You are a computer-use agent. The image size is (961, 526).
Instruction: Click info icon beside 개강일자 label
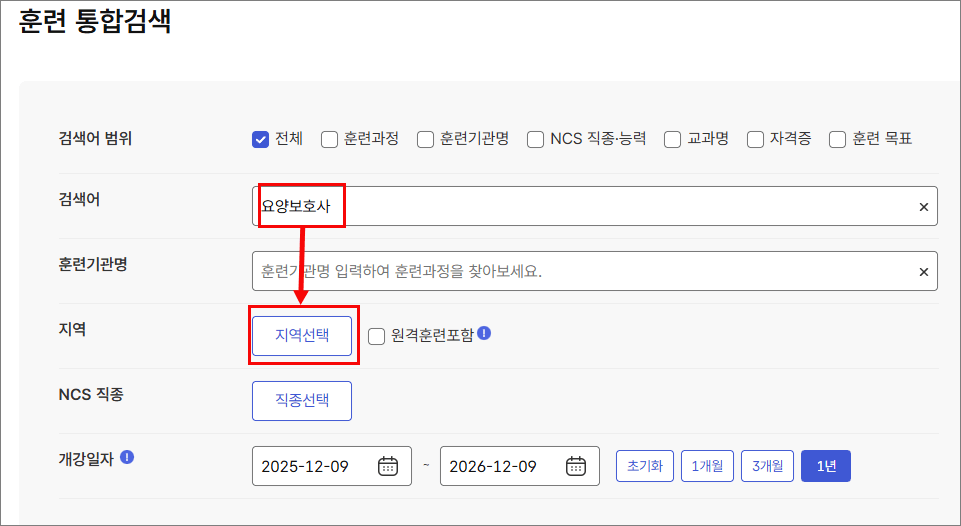[127, 457]
